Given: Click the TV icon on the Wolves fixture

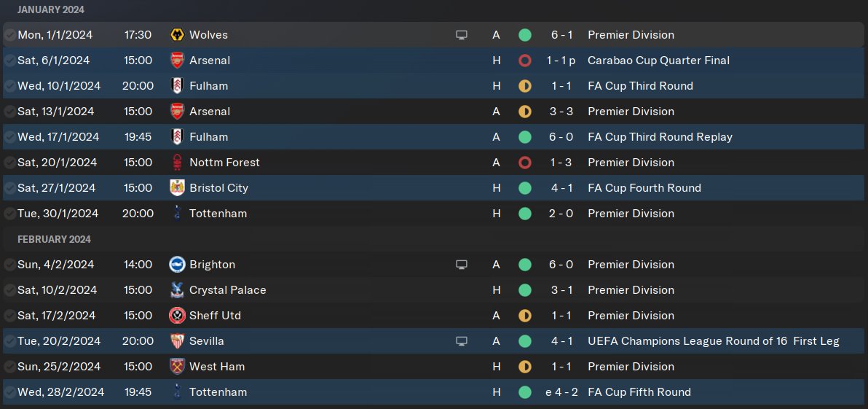Looking at the screenshot, I should [461, 35].
